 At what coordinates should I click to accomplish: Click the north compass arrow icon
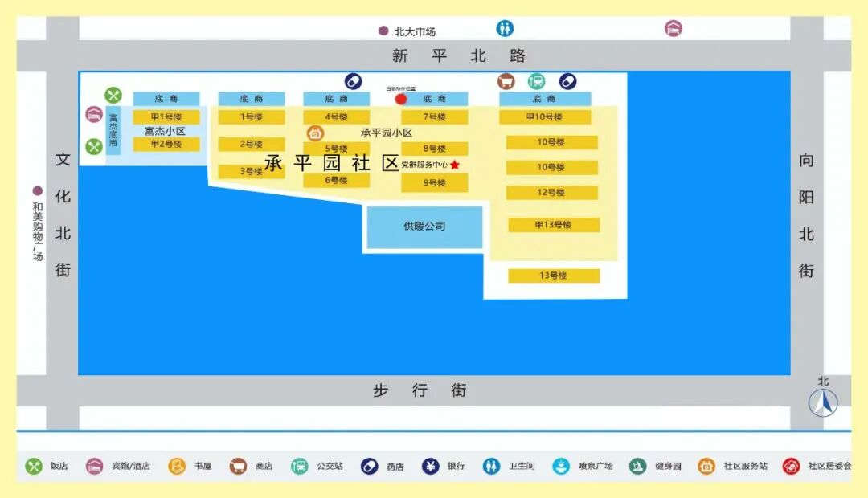(x=823, y=401)
